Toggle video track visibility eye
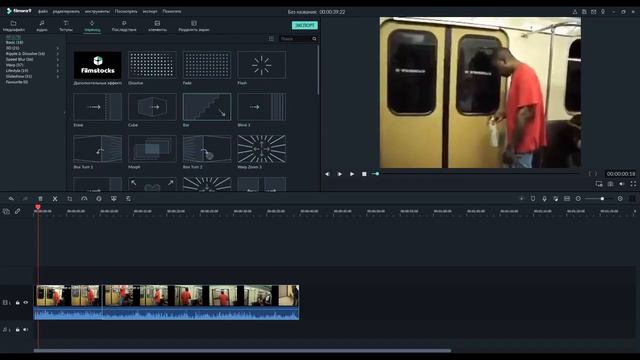This screenshot has height=360, width=640. (26, 302)
